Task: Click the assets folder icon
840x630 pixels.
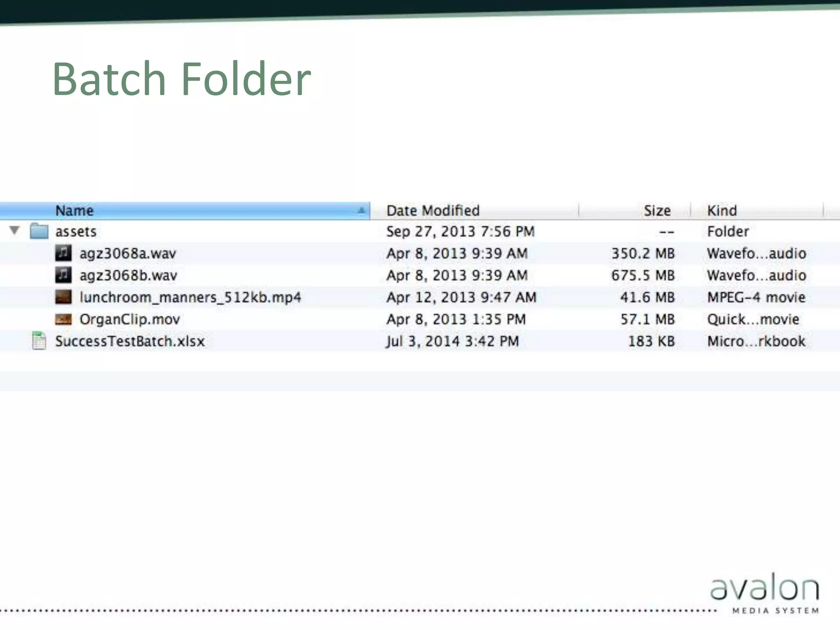Action: click(x=39, y=231)
